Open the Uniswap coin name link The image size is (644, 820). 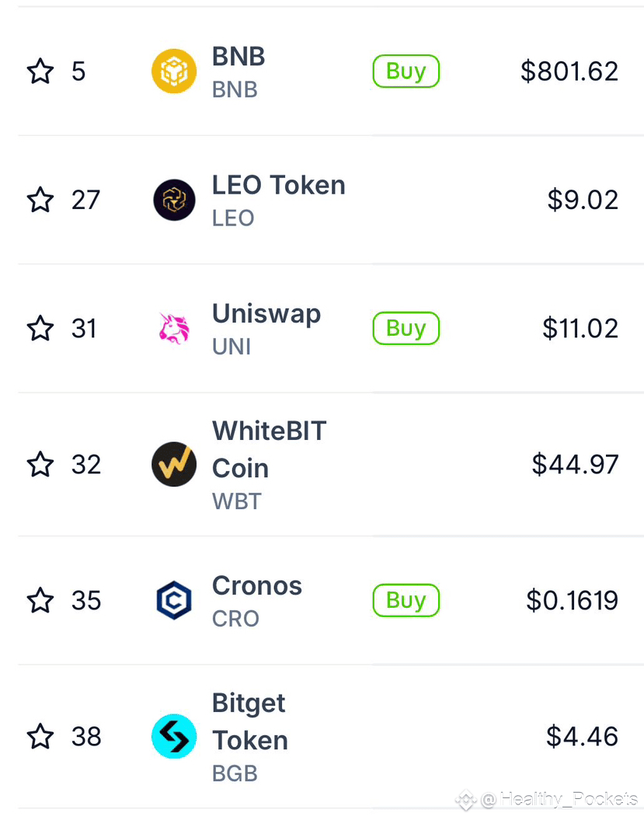point(266,314)
